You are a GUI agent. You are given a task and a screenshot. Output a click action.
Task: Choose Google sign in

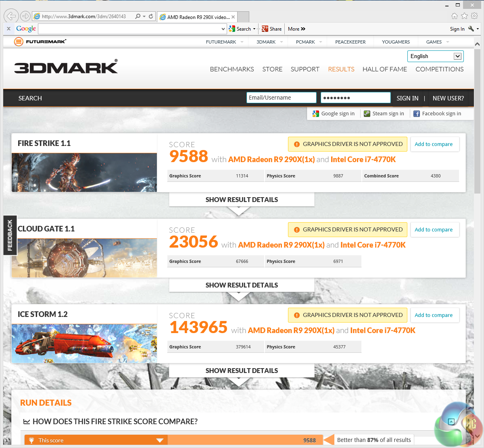[x=334, y=114]
